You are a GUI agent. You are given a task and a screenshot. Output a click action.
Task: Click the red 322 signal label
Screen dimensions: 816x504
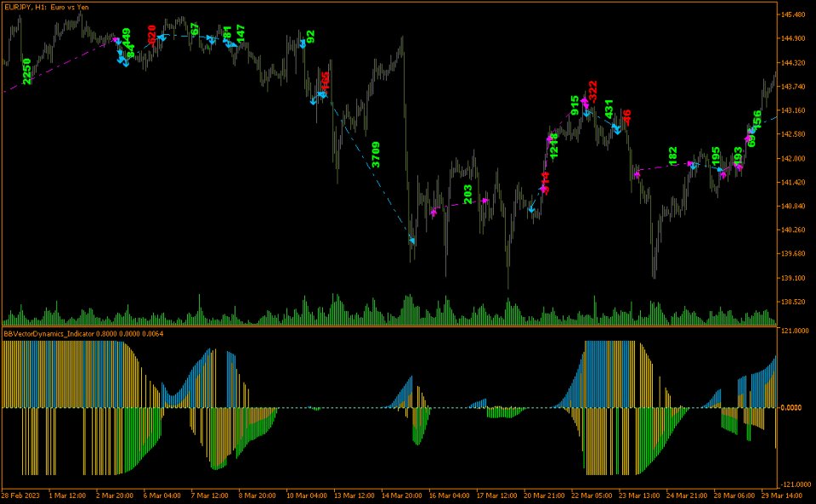(593, 89)
